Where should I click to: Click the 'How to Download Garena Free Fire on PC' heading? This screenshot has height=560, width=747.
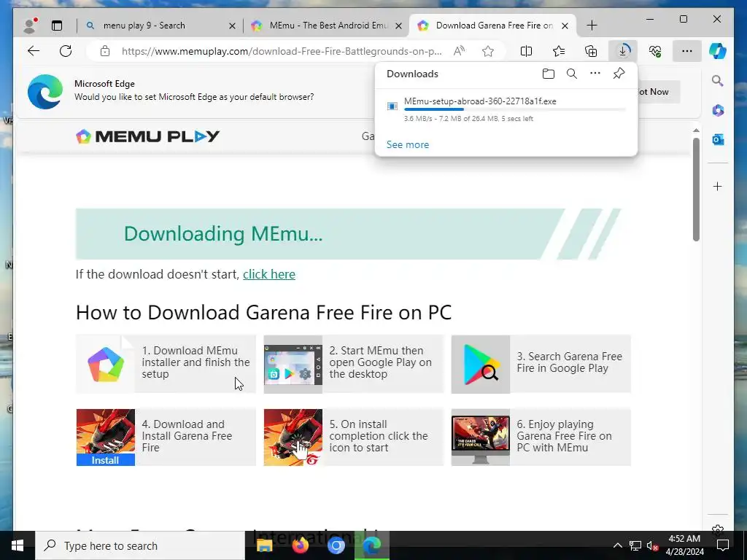263,313
